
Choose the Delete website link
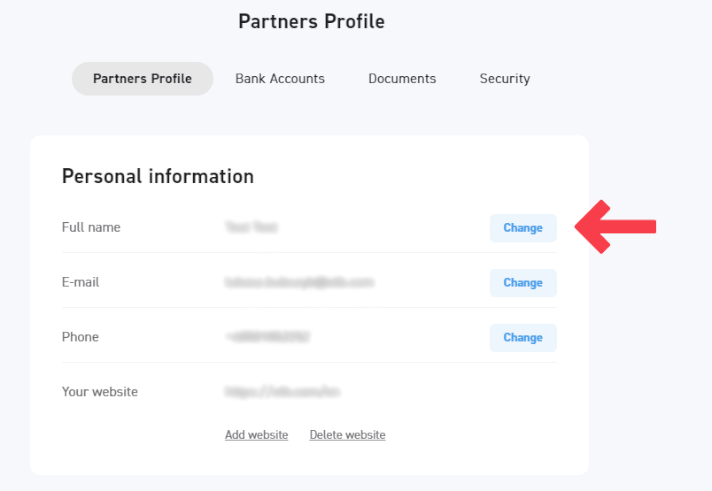pos(347,435)
